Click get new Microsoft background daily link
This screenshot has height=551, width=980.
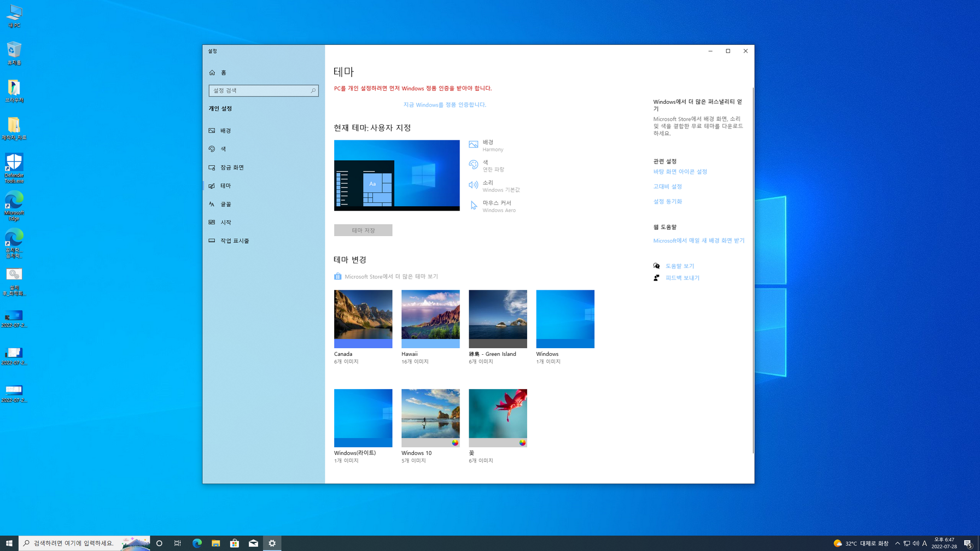[x=699, y=241]
